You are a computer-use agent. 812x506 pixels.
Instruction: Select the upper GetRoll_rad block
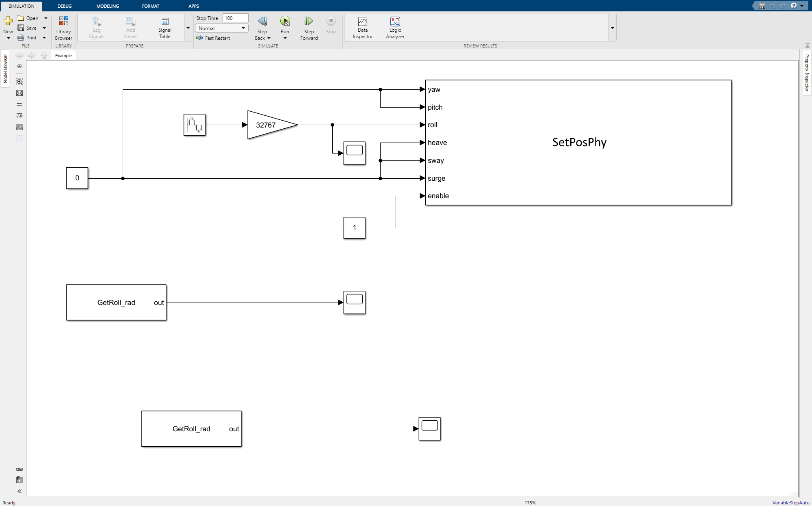tap(116, 303)
